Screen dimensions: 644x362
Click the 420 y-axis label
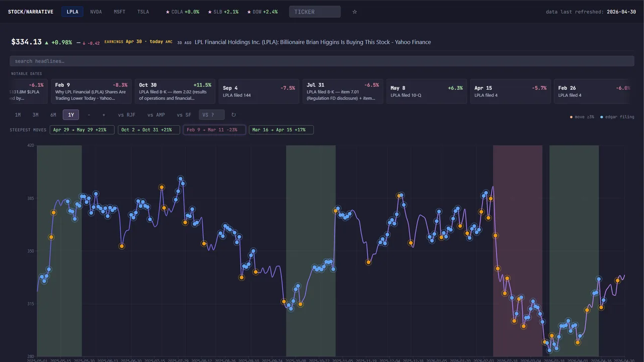(x=31, y=145)
